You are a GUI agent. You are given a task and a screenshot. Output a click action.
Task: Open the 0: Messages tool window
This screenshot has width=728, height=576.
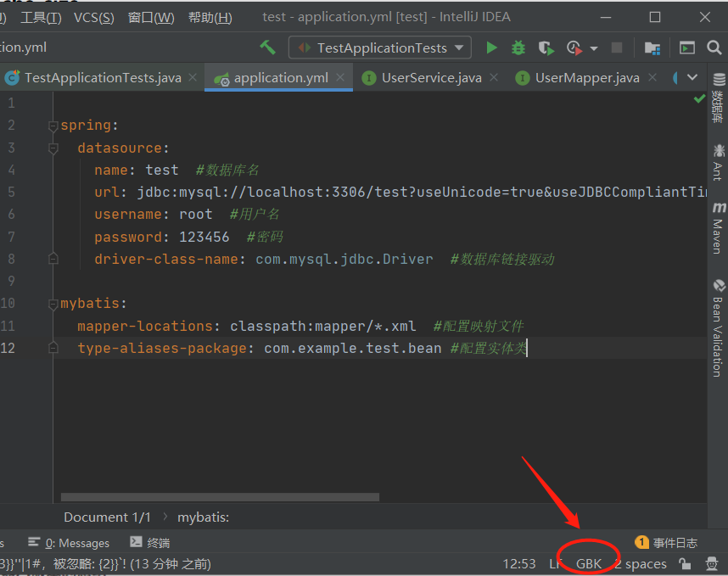[x=76, y=543]
